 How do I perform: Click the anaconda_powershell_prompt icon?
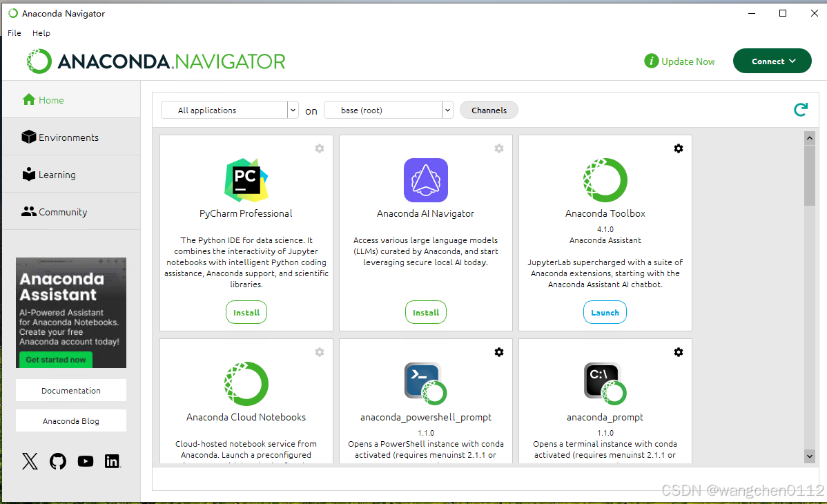(x=426, y=384)
